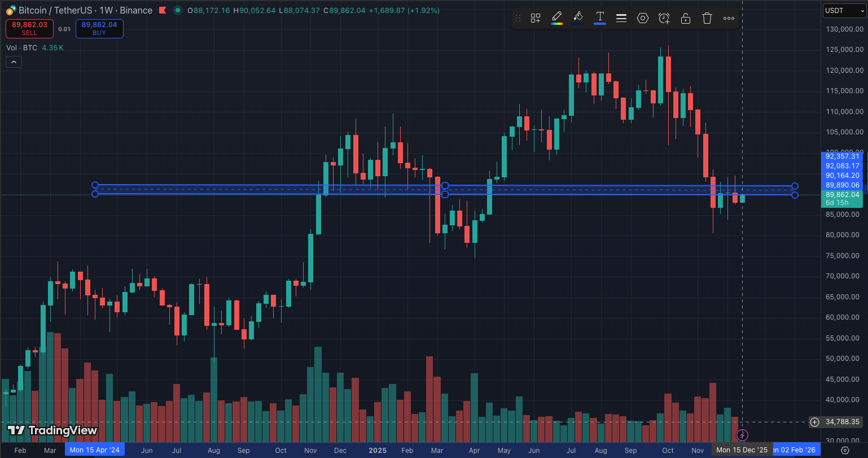Open the line thickness options
This screenshot has height=458, width=868.
[621, 18]
